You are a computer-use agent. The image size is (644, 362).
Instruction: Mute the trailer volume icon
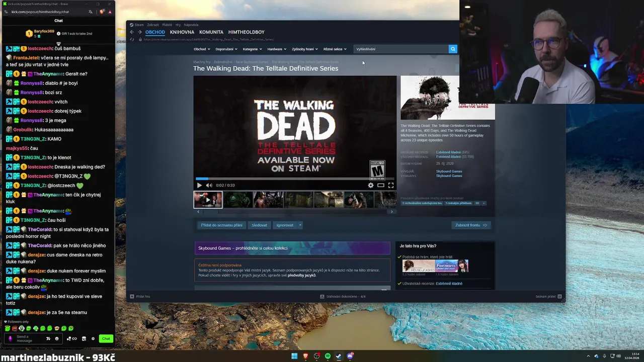(x=209, y=185)
